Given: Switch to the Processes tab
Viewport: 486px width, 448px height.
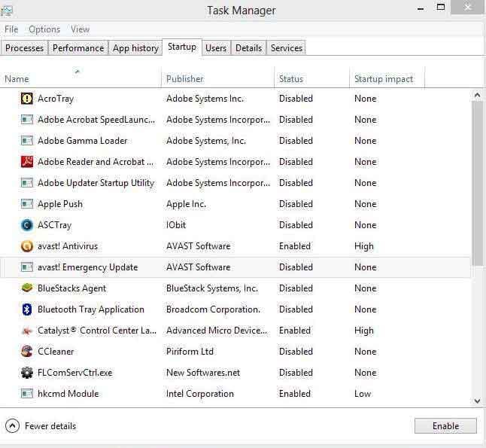Looking at the screenshot, I should pyautogui.click(x=25, y=48).
